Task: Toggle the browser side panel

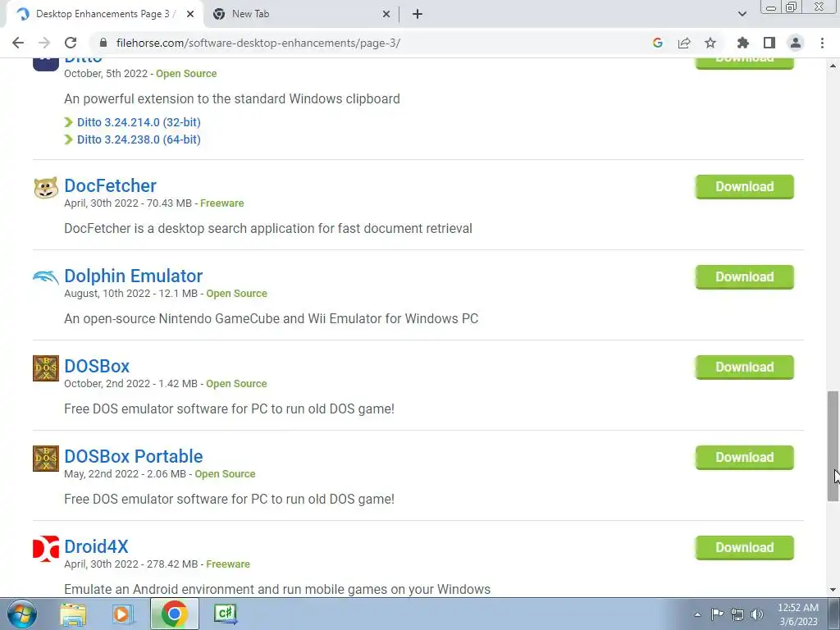Action: pyautogui.click(x=769, y=43)
